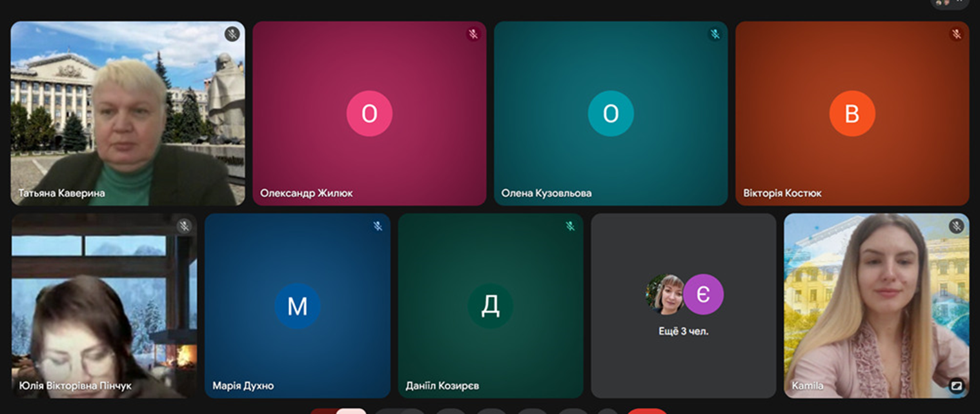Image resolution: width=980 pixels, height=414 pixels.
Task: Click muted mic icon on Юлія Вікторівна Пінчук tile
Action: [184, 226]
